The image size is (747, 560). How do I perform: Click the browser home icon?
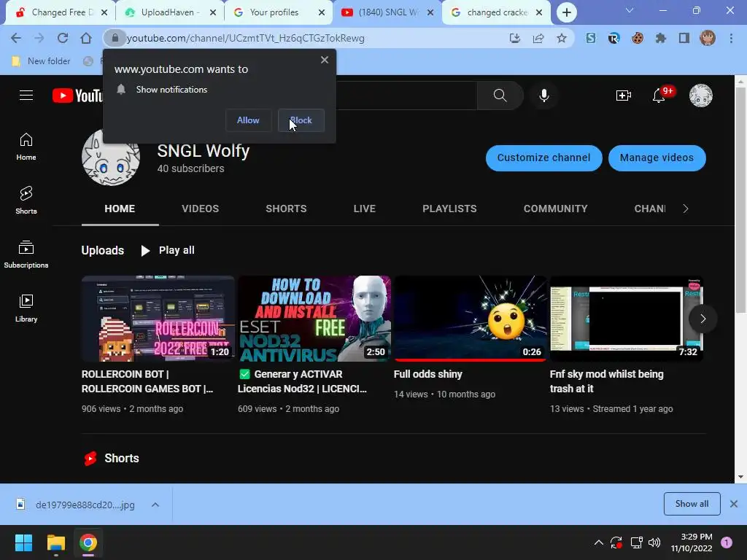pyautogui.click(x=86, y=38)
